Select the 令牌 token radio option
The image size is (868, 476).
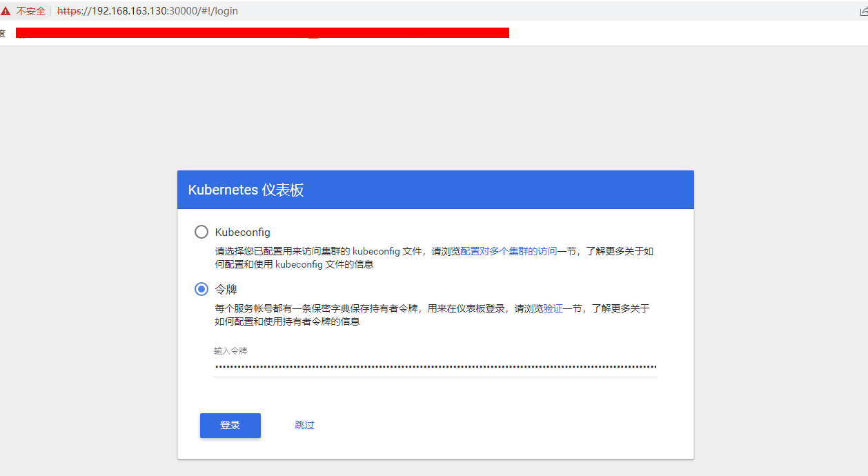point(201,289)
